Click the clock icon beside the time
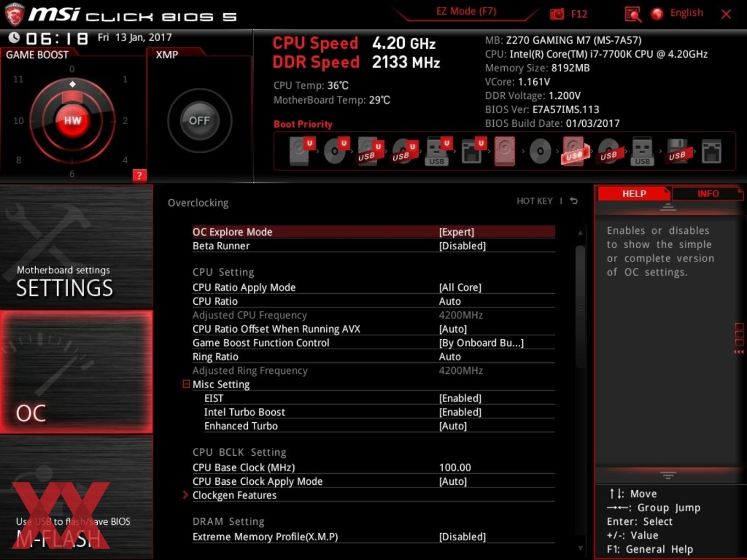 pos(14,37)
